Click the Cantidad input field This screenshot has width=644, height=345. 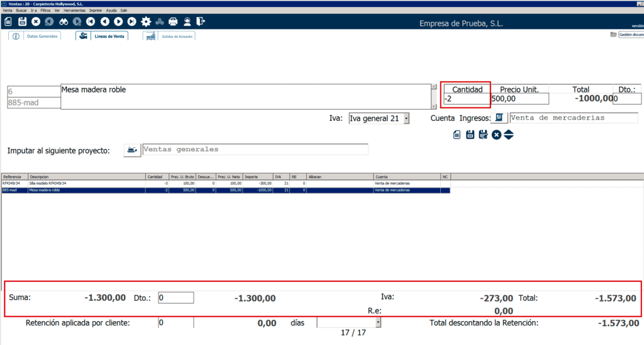465,99
